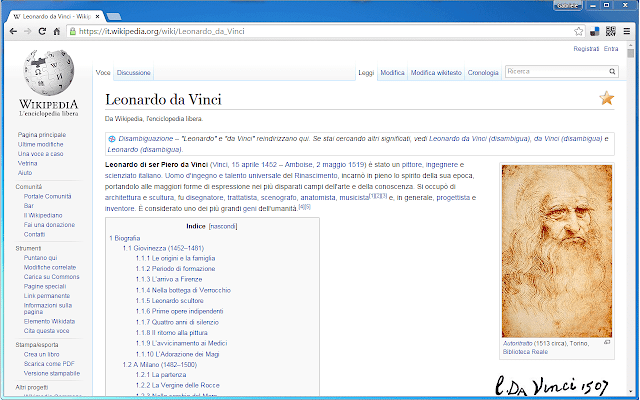Click the Entra login link
Screen dimensions: 640x400
(611, 49)
